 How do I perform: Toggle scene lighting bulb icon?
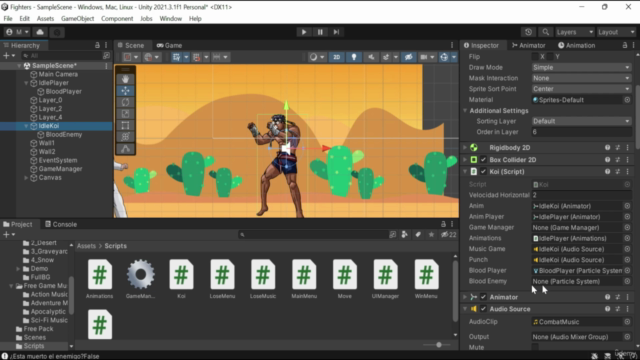[x=354, y=57]
